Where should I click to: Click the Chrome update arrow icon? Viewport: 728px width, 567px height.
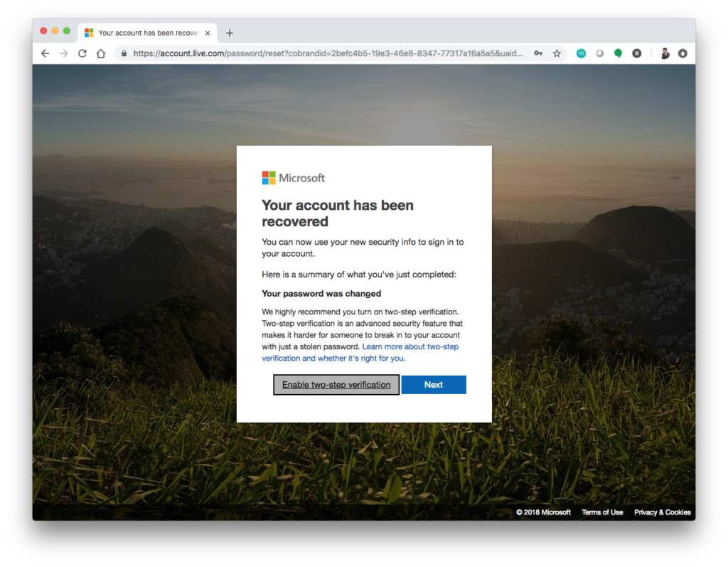click(x=682, y=53)
